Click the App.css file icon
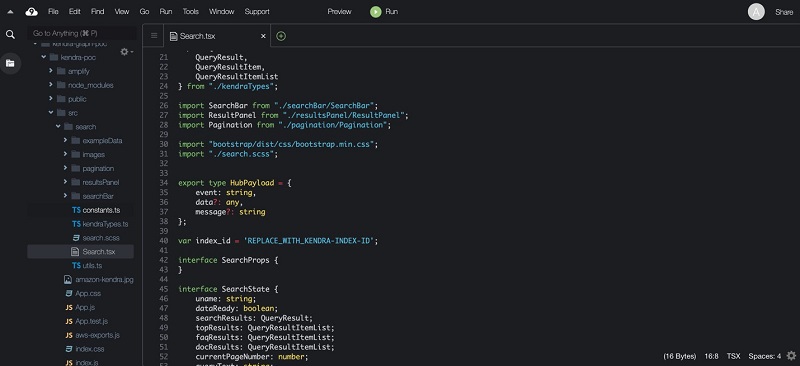This screenshot has height=366, width=800. point(69,293)
